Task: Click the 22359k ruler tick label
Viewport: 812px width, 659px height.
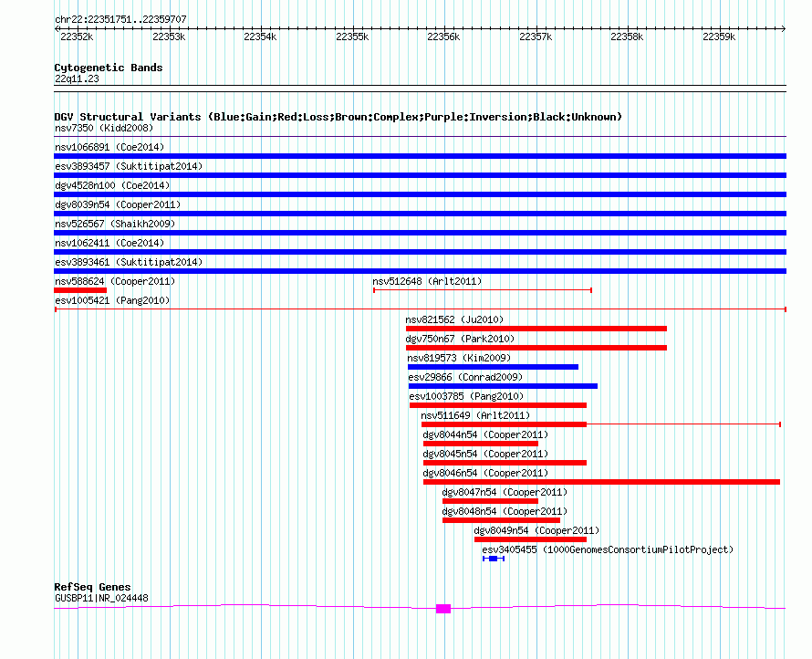Action: click(x=719, y=37)
